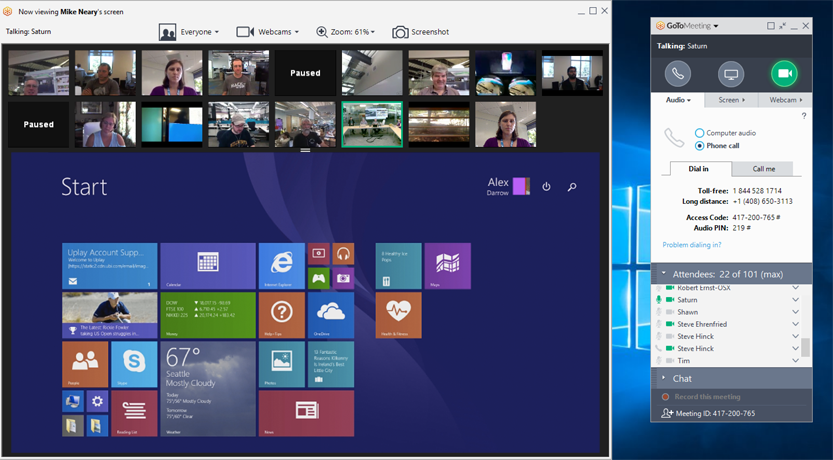Click the control panel grid-view window icon
Viewport: 833px width, 460px height.
771,25
